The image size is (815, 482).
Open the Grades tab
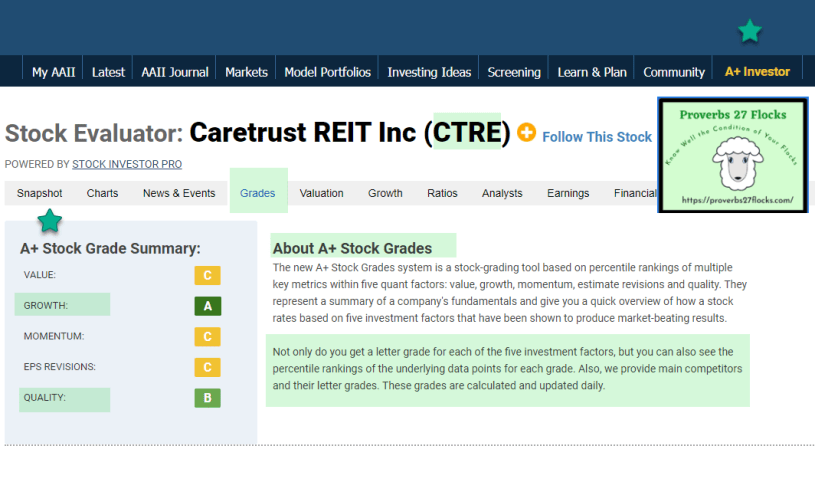(258, 193)
